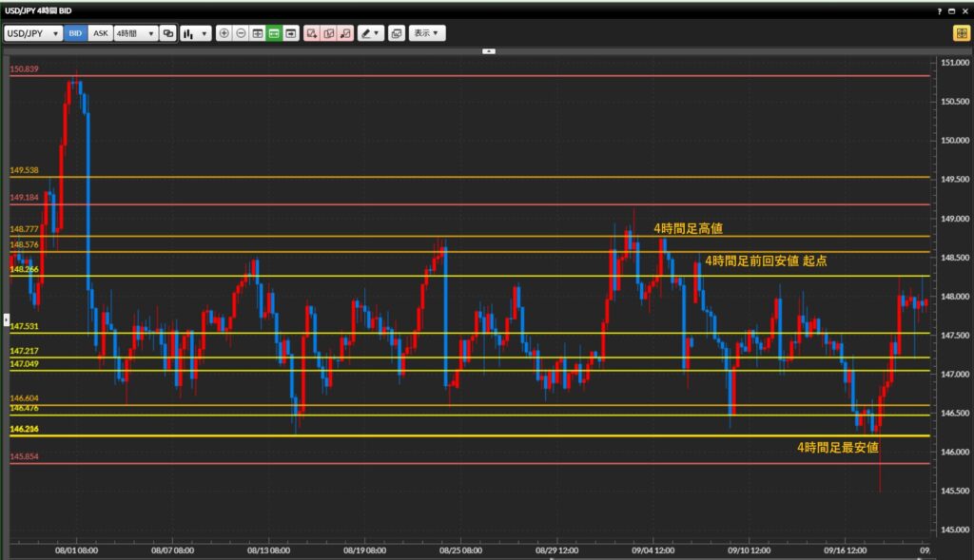Switch price display to ASK
974x560 pixels.
(100, 33)
